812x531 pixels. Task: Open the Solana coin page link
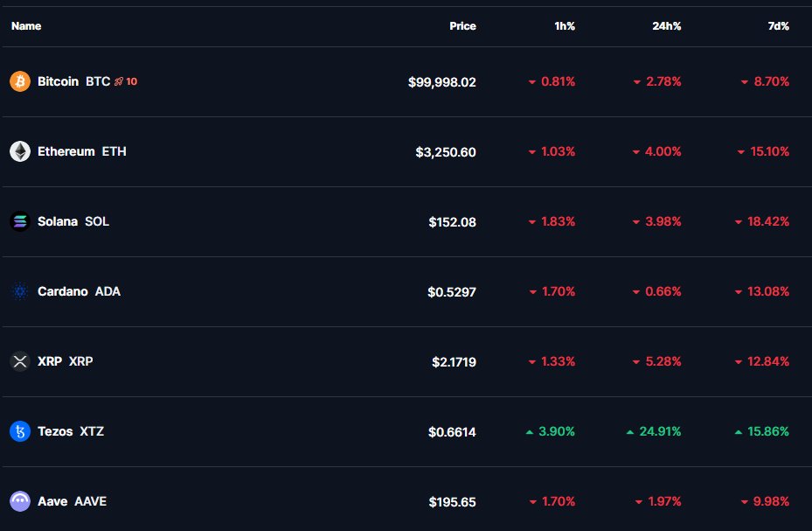58,221
